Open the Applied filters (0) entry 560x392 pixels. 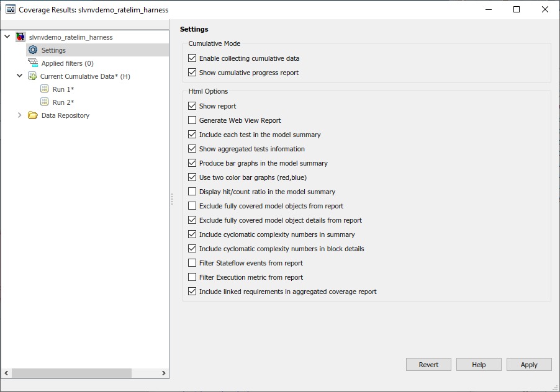(67, 63)
